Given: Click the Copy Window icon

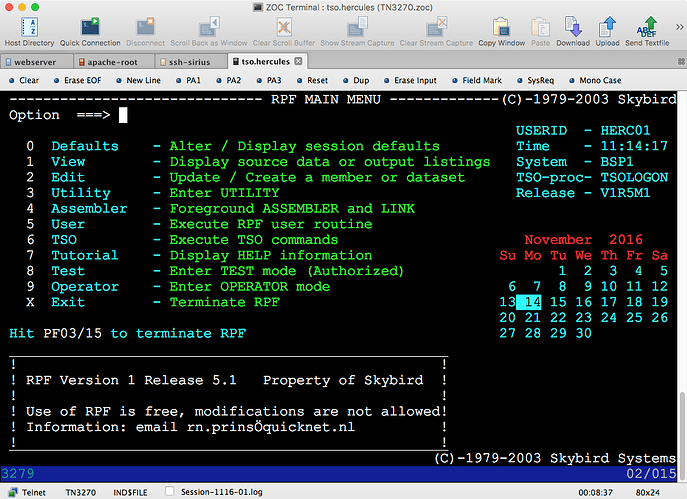Looking at the screenshot, I should click(x=501, y=27).
